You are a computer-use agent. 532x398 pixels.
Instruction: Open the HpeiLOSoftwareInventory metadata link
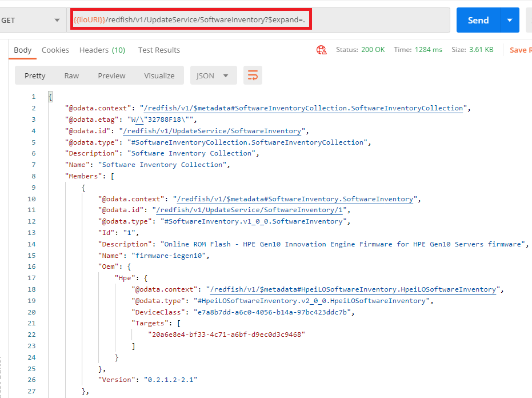353,289
